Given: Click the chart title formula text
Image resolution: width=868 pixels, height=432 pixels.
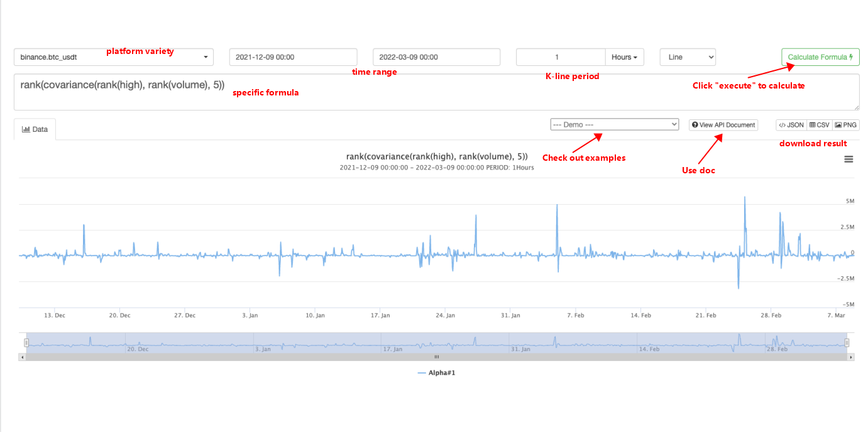Looking at the screenshot, I should 437,156.
